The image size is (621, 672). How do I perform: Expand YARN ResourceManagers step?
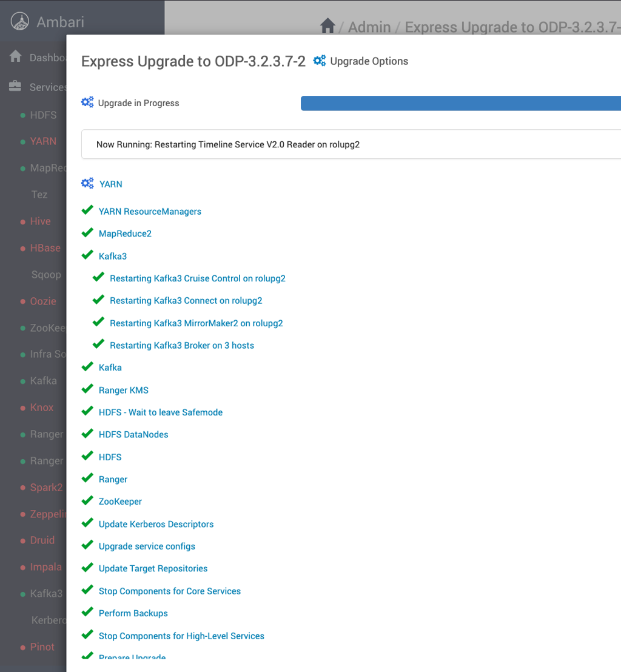[150, 211]
